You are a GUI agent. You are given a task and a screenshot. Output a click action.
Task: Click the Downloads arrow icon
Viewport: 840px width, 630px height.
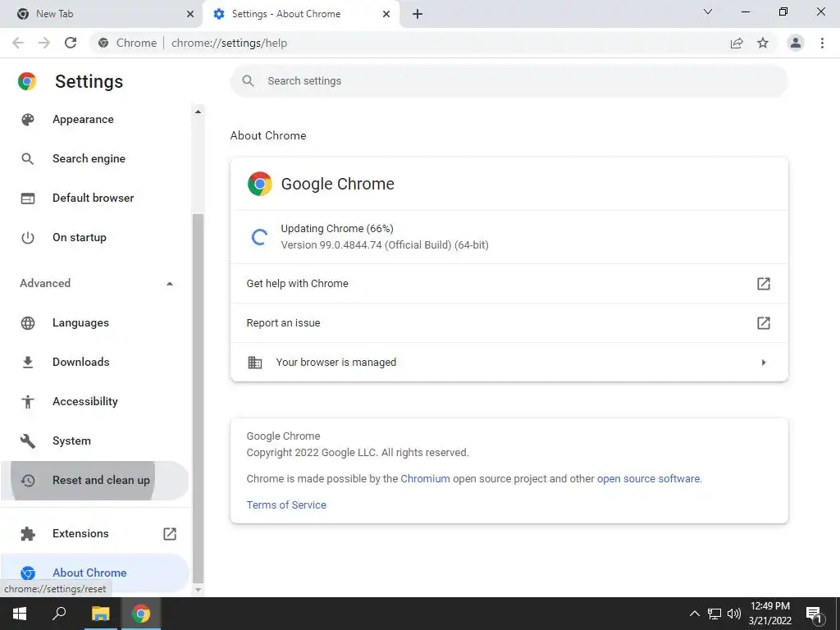[x=27, y=362]
